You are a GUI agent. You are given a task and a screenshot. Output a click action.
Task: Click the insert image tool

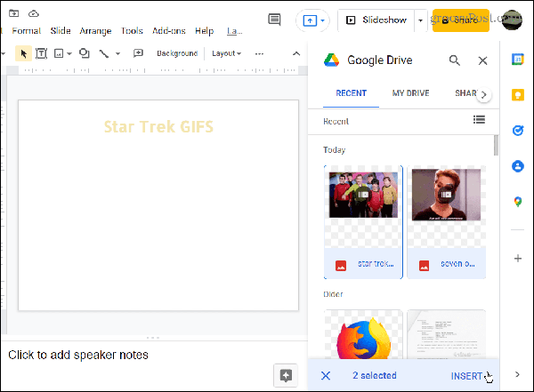(x=59, y=53)
